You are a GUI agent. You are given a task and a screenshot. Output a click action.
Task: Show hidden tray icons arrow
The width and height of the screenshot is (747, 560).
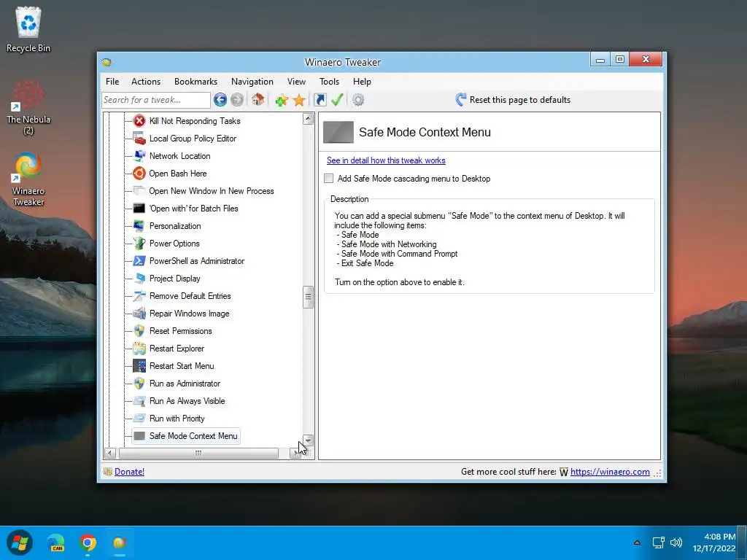pyautogui.click(x=637, y=542)
